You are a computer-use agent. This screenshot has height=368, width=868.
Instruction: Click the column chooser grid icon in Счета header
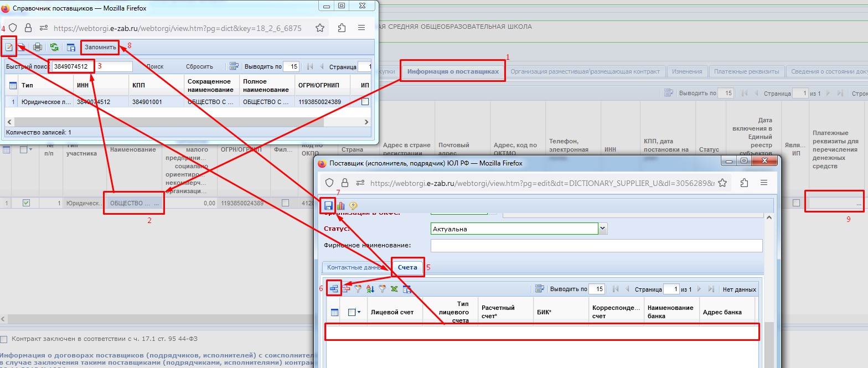click(334, 312)
